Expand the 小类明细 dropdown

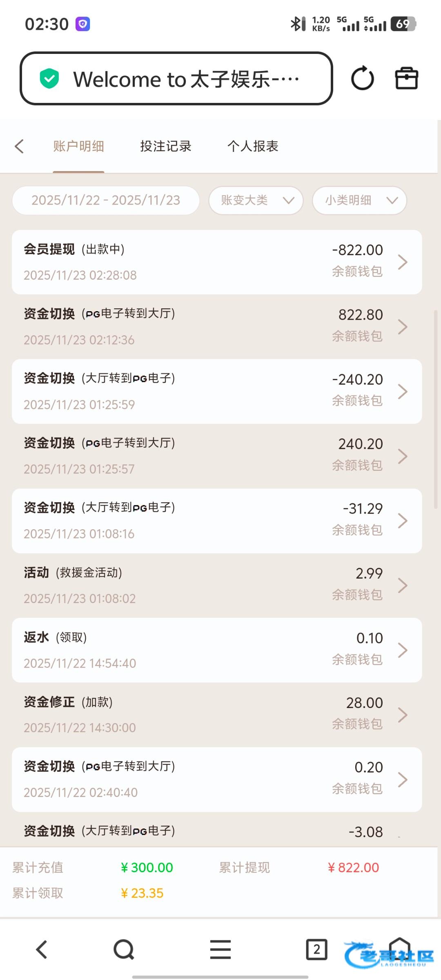[359, 200]
